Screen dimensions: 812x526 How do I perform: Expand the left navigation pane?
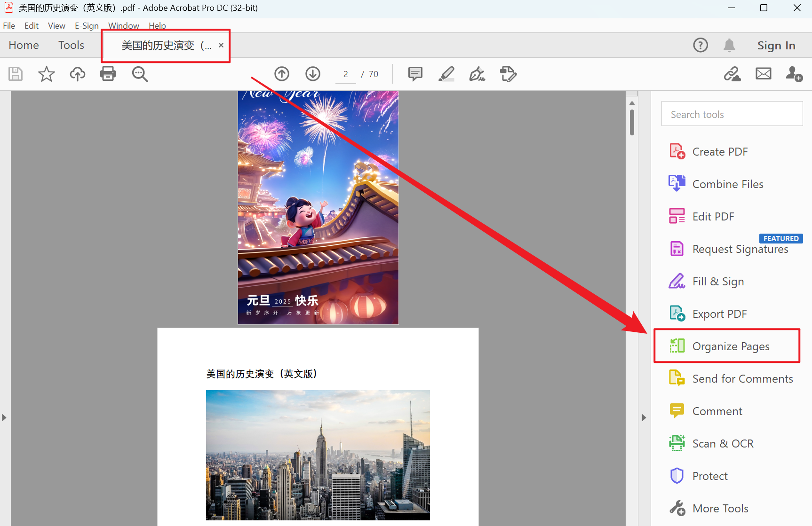coord(4,417)
